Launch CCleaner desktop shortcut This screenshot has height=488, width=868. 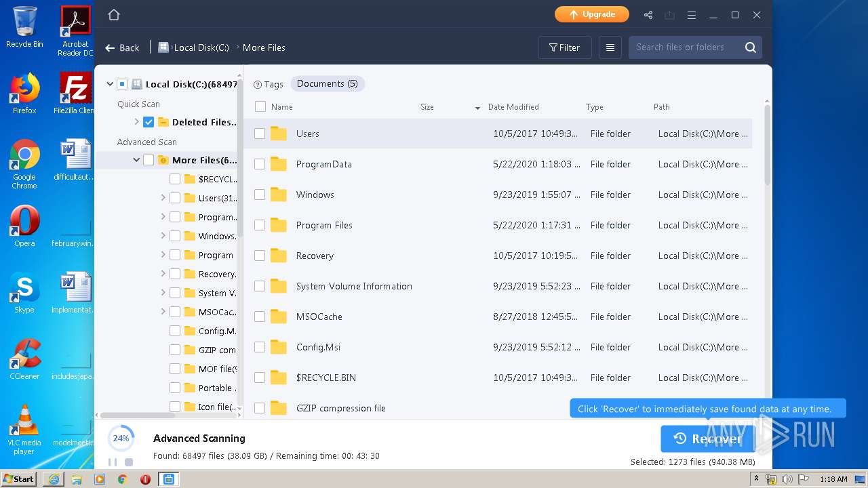[x=24, y=359]
